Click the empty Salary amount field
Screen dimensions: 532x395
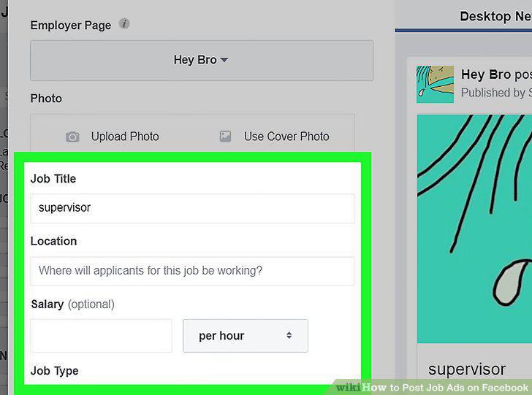[x=101, y=336]
